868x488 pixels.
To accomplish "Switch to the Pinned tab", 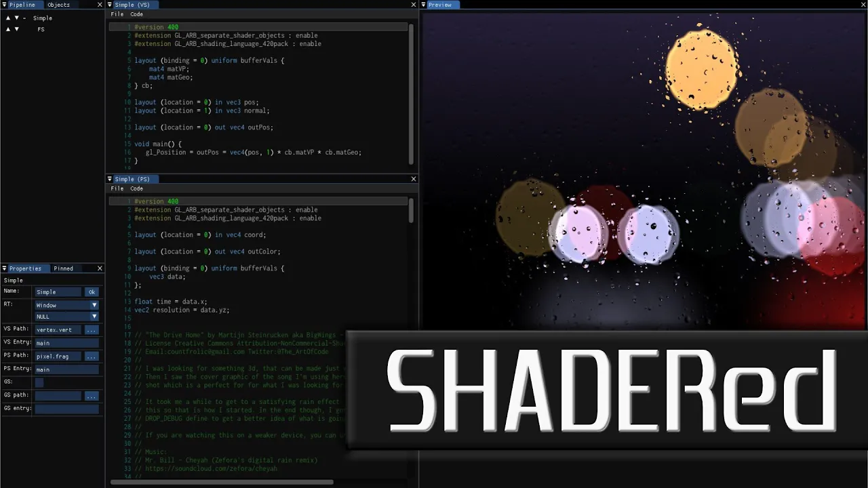I will point(63,268).
